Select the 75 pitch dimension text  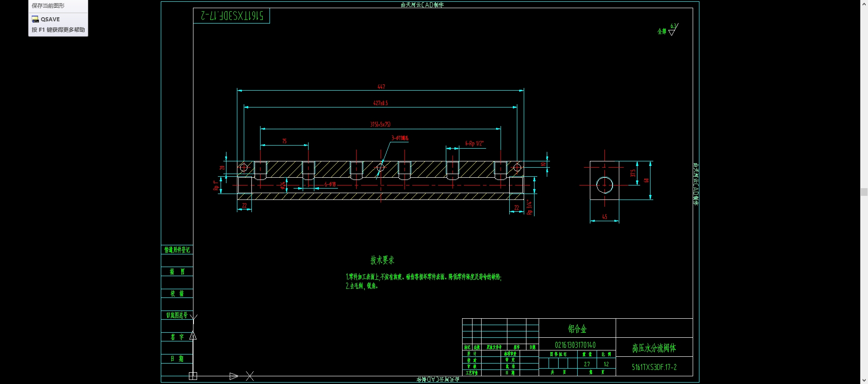pos(285,141)
